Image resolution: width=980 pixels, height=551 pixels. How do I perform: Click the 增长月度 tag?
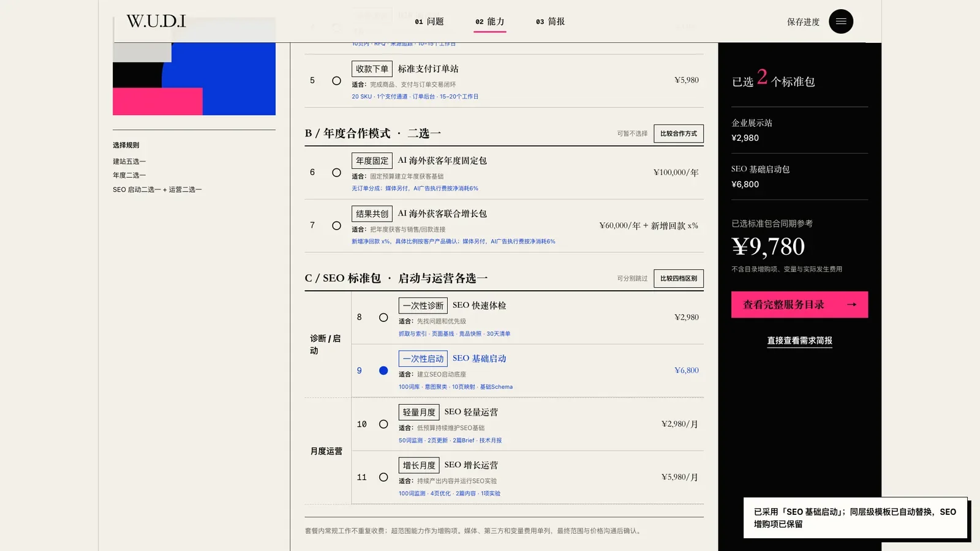[x=419, y=465]
